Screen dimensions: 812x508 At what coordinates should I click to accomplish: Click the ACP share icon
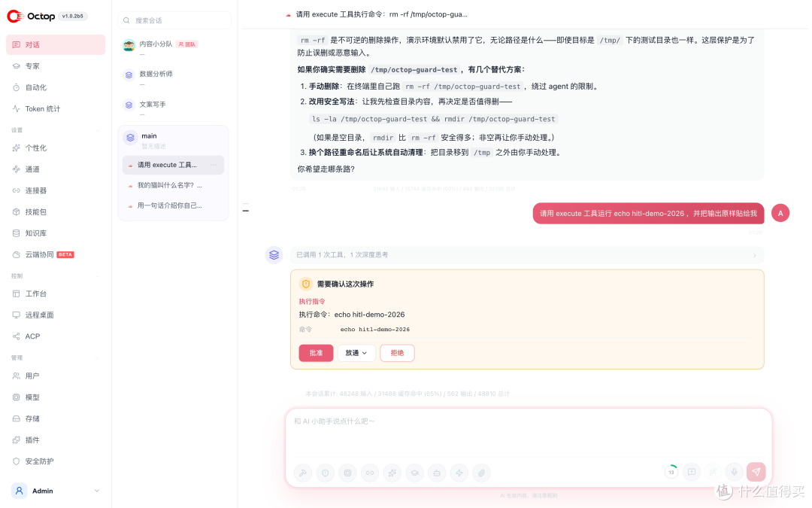coord(16,336)
